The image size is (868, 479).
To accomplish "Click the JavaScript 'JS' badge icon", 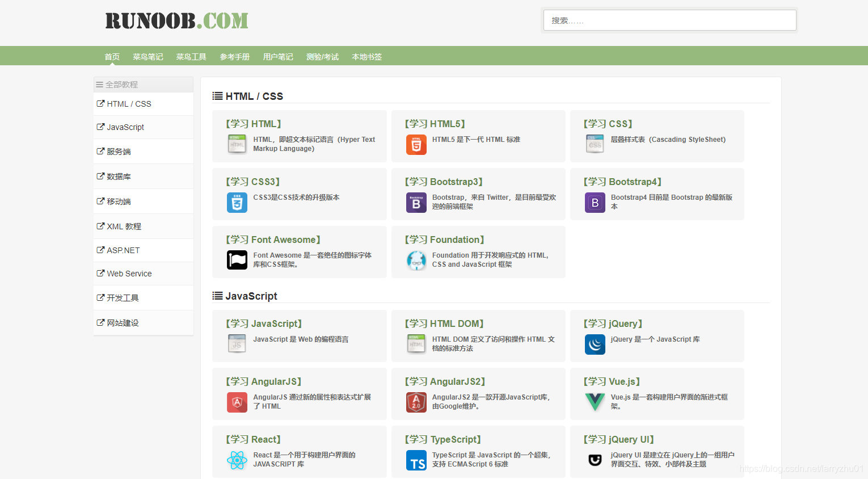I will pyautogui.click(x=237, y=344).
